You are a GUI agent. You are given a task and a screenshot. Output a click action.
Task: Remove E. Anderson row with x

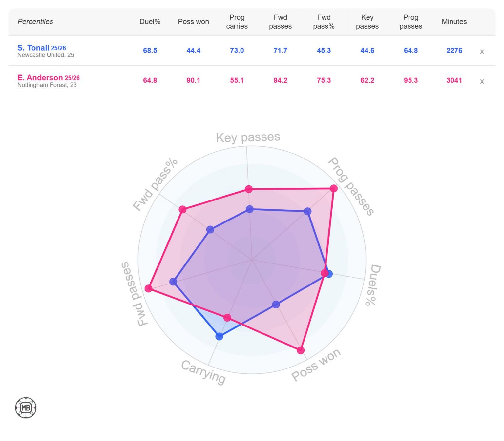point(482,81)
